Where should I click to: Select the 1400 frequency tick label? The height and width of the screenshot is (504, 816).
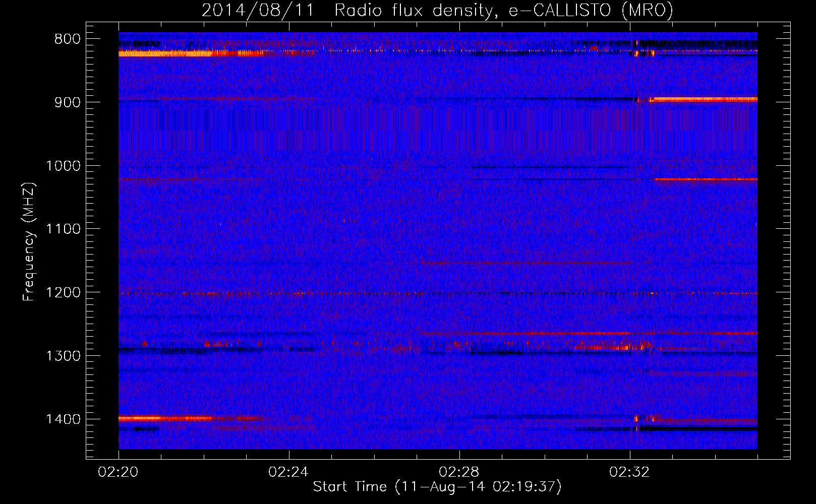[63, 419]
